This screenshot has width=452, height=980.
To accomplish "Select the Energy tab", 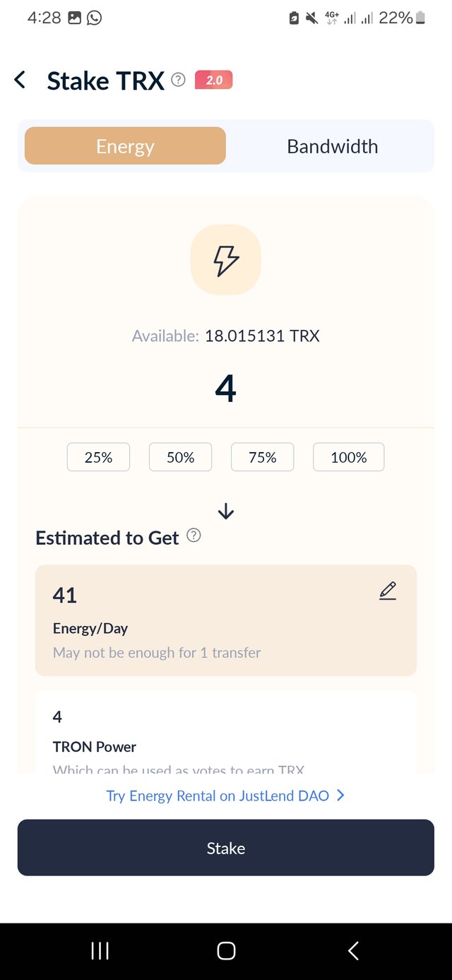I will point(125,146).
